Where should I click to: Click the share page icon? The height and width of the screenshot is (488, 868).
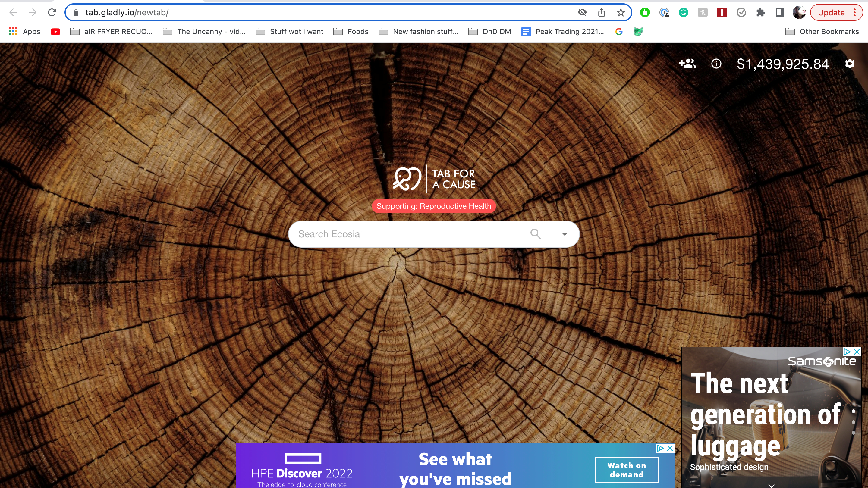[601, 13]
